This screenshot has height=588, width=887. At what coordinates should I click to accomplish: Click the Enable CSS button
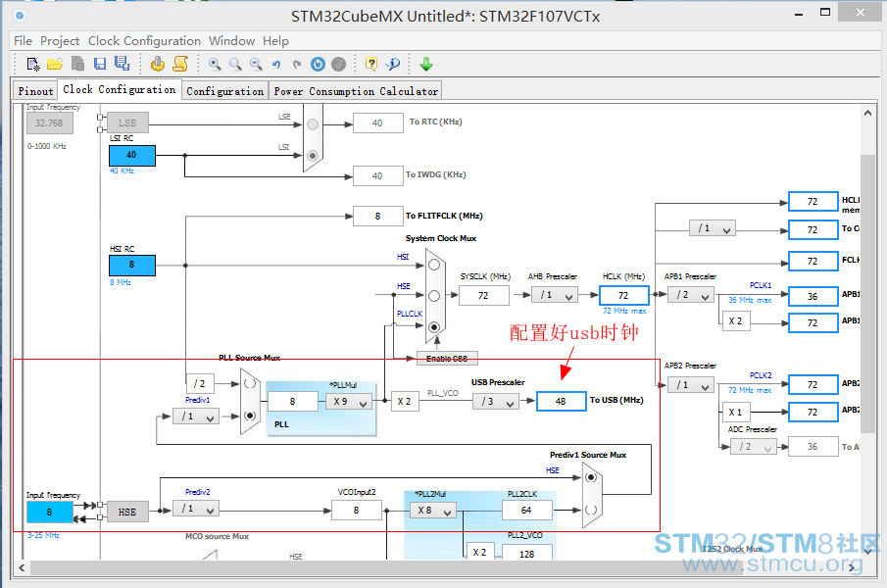coord(447,359)
